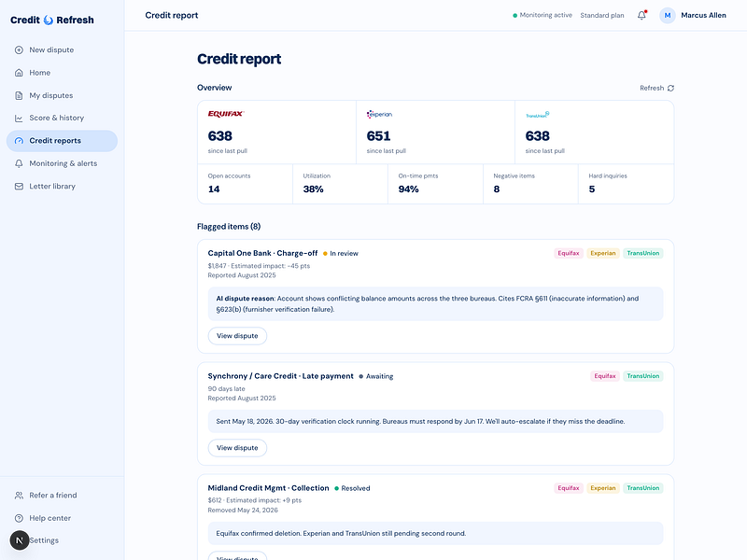Click the Credit reports gauge icon
The width and height of the screenshot is (747, 560).
(19, 141)
